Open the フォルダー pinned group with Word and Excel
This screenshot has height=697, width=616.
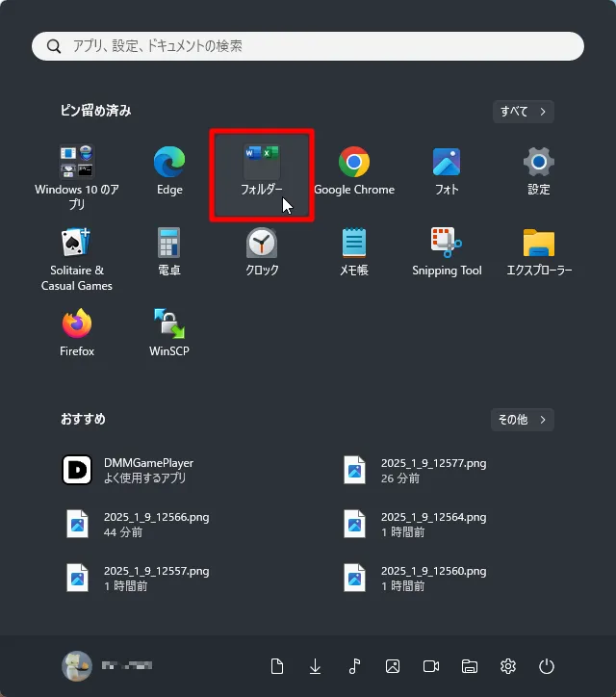tap(262, 176)
